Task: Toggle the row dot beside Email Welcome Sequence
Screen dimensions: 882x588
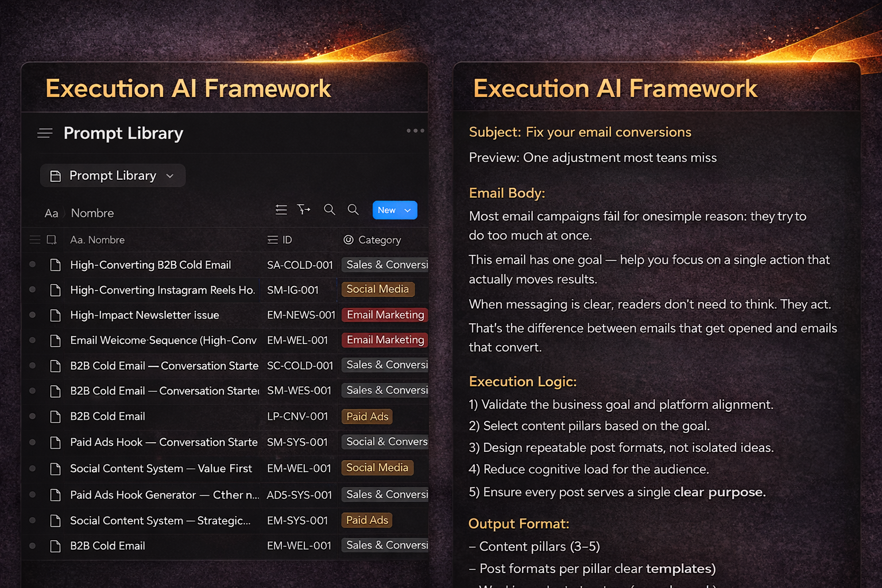Action: (32, 340)
